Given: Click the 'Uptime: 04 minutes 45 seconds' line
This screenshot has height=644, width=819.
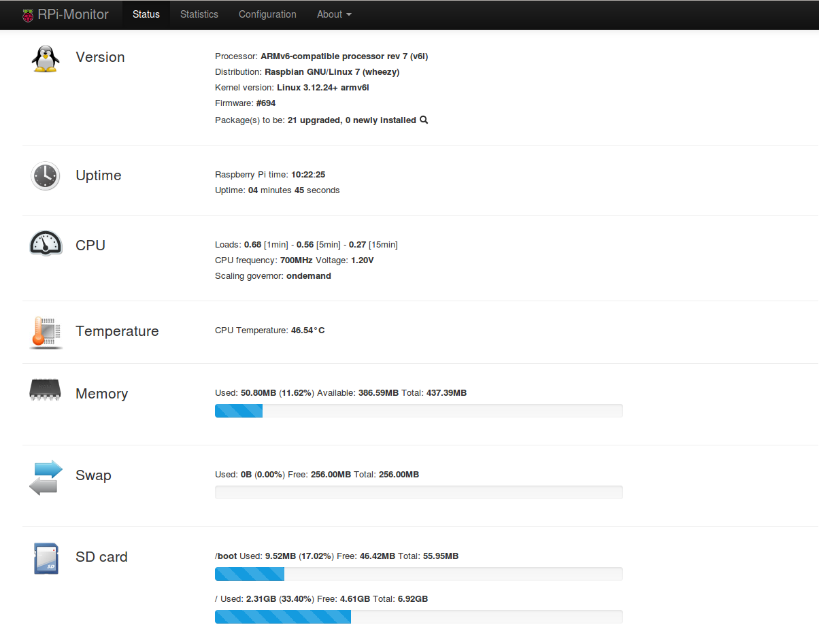Looking at the screenshot, I should tap(278, 190).
